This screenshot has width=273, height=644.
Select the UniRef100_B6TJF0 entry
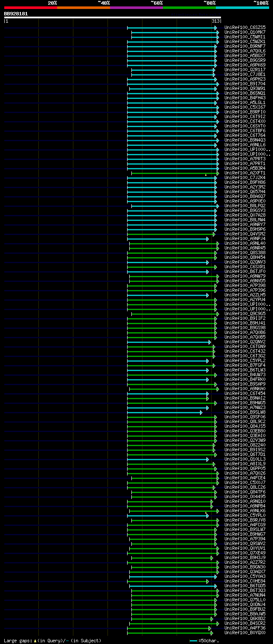[x=245, y=271]
